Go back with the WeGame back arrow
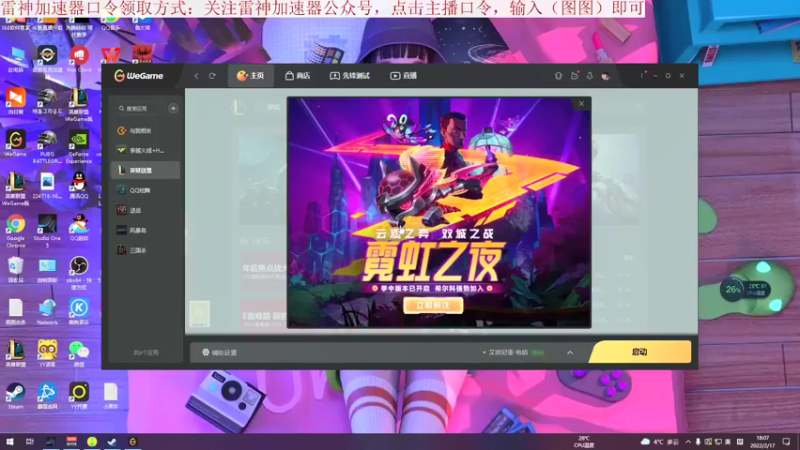800x450 pixels. [x=196, y=76]
